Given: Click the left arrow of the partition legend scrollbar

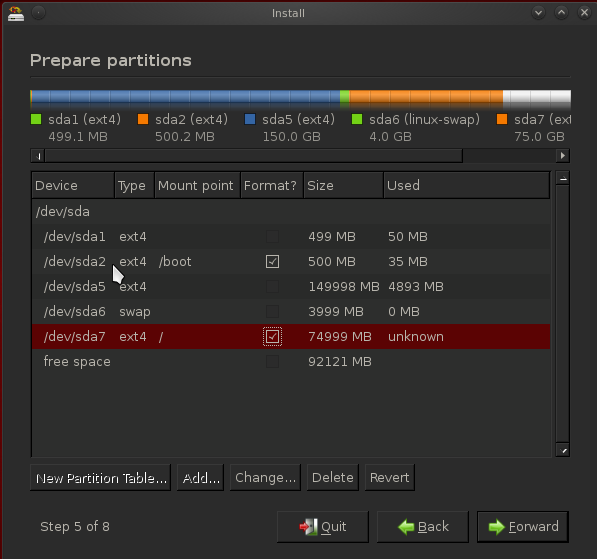Looking at the screenshot, I should pos(38,155).
